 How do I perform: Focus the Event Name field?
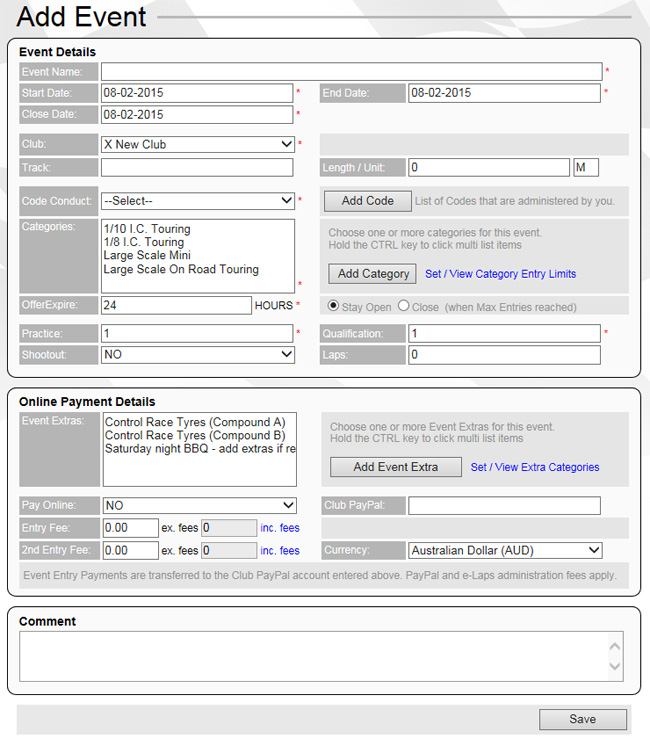(352, 72)
